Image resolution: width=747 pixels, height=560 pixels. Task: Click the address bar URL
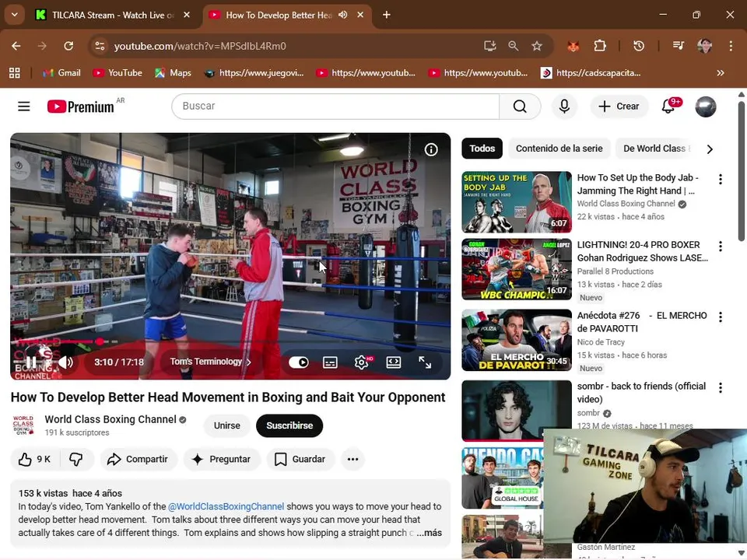[200, 46]
